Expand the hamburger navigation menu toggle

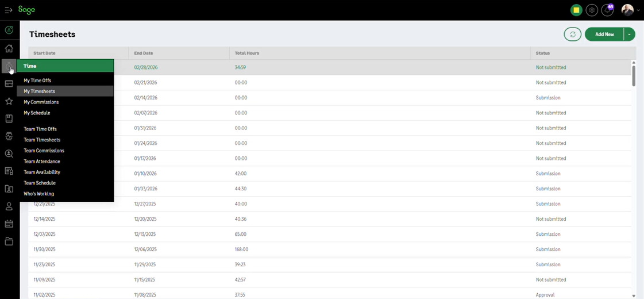(x=9, y=10)
